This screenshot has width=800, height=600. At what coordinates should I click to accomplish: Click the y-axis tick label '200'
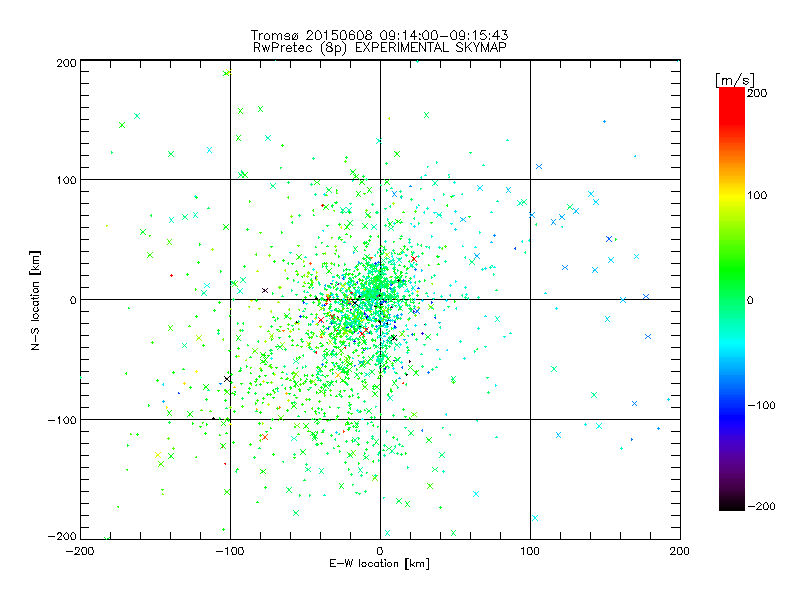(x=66, y=63)
